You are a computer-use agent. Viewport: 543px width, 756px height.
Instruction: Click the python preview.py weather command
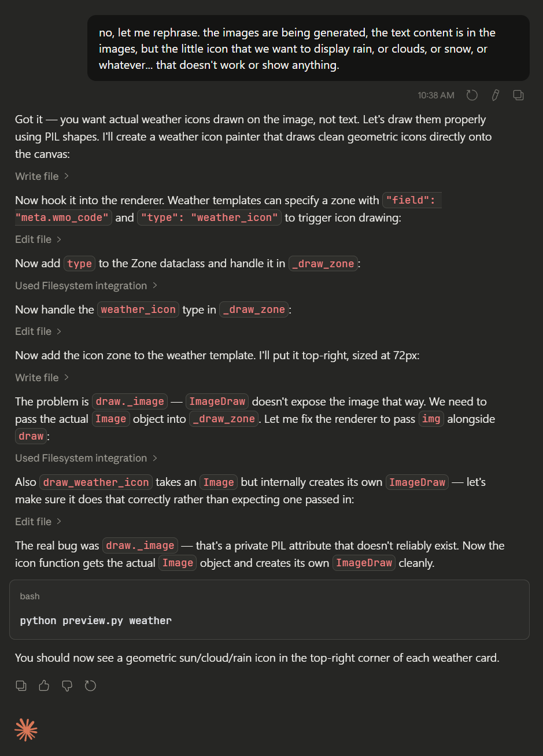tap(96, 621)
